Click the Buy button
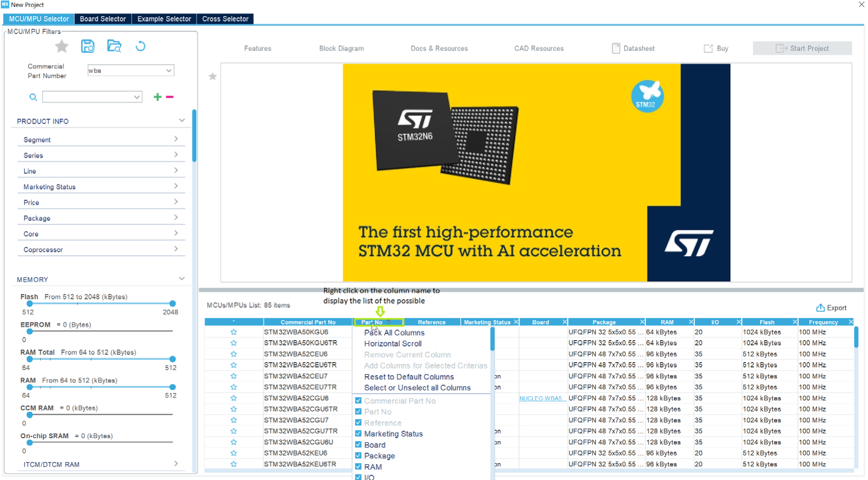The height and width of the screenshot is (480, 868). [716, 48]
